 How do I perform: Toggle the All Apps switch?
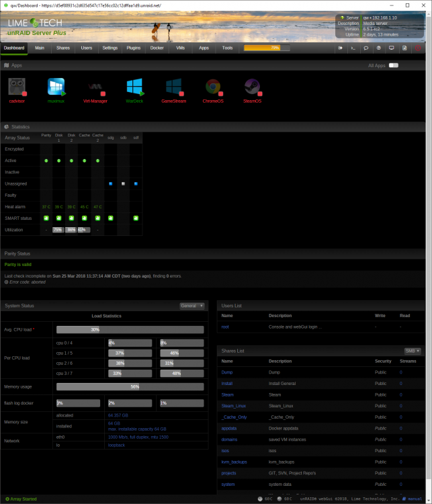pos(394,65)
